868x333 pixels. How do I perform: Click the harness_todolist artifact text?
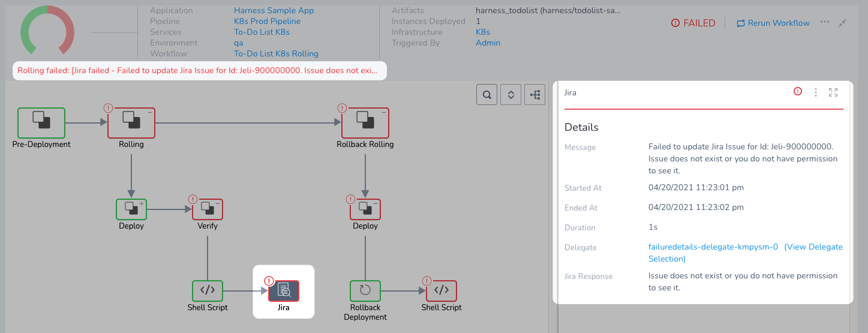click(548, 10)
